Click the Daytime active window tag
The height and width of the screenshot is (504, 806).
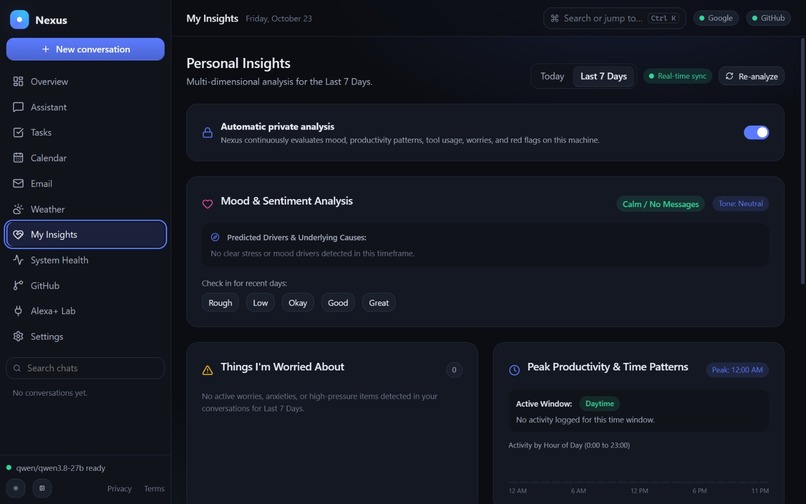click(599, 404)
